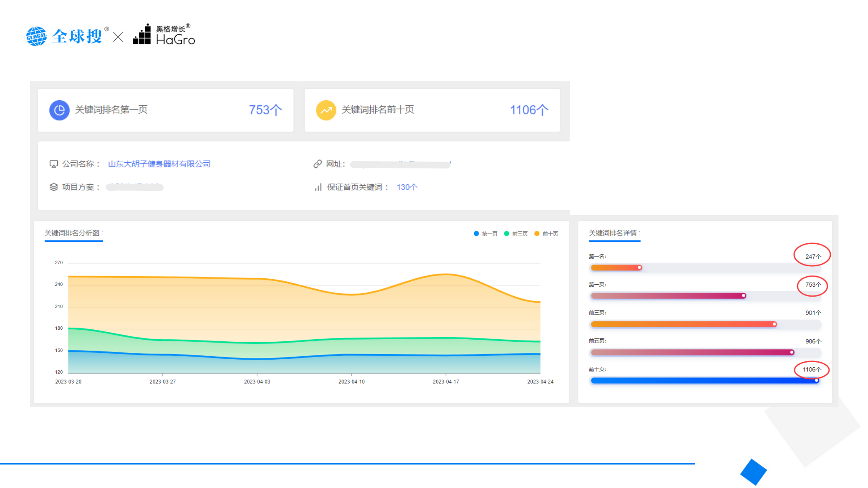Click the 全球搜 globe logo

pyautogui.click(x=36, y=36)
